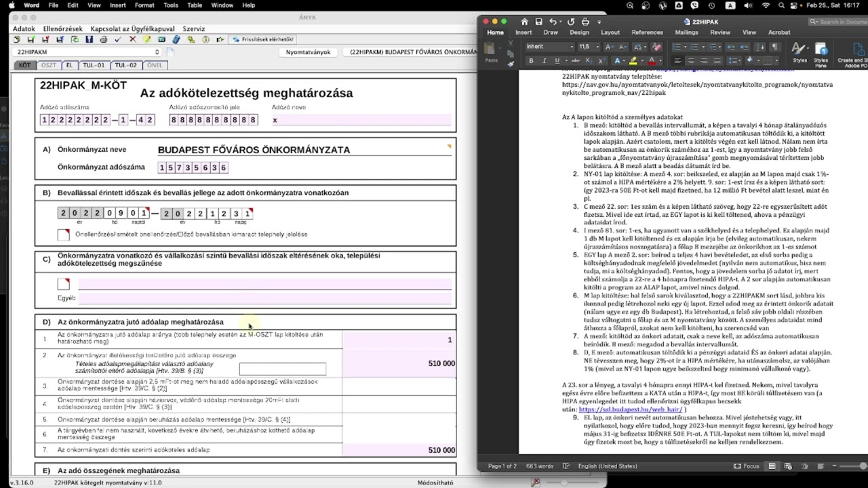Switch to the EL form tab

68,66
